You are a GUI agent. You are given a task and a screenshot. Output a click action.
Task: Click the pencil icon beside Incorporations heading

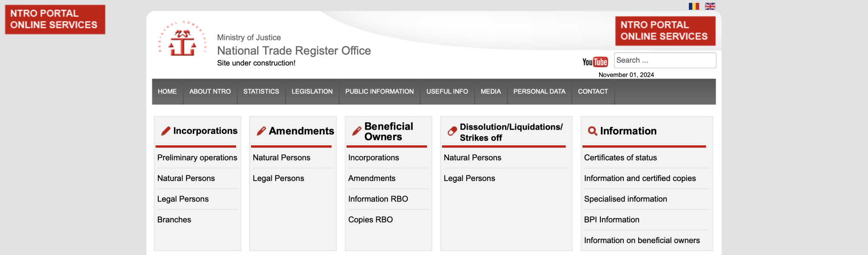click(166, 131)
